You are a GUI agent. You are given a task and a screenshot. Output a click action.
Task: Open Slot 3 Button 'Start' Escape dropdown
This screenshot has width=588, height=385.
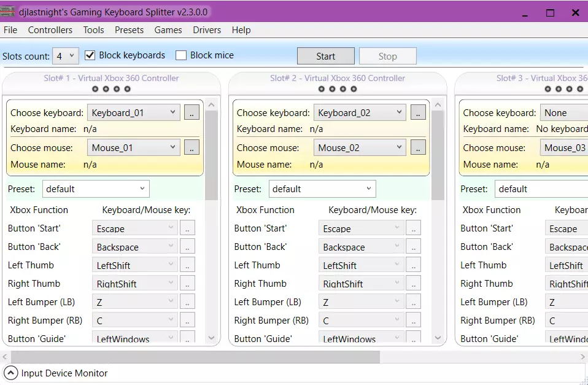click(x=567, y=228)
